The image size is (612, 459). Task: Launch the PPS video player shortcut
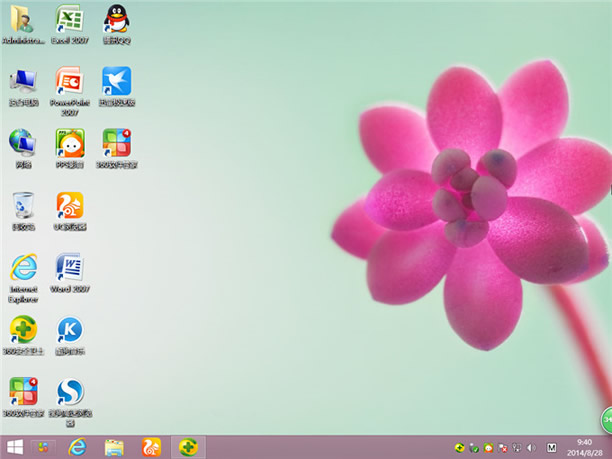pyautogui.click(x=69, y=143)
